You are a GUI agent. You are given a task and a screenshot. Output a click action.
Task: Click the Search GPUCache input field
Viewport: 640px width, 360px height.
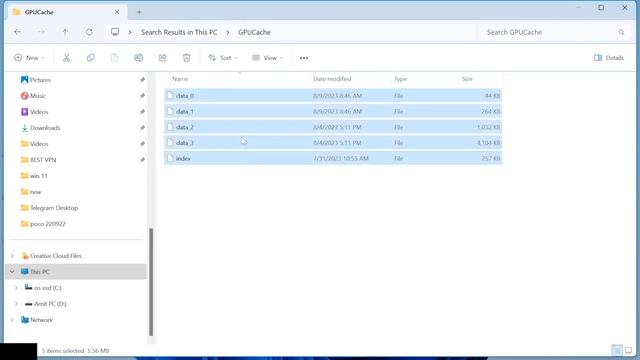pyautogui.click(x=555, y=32)
